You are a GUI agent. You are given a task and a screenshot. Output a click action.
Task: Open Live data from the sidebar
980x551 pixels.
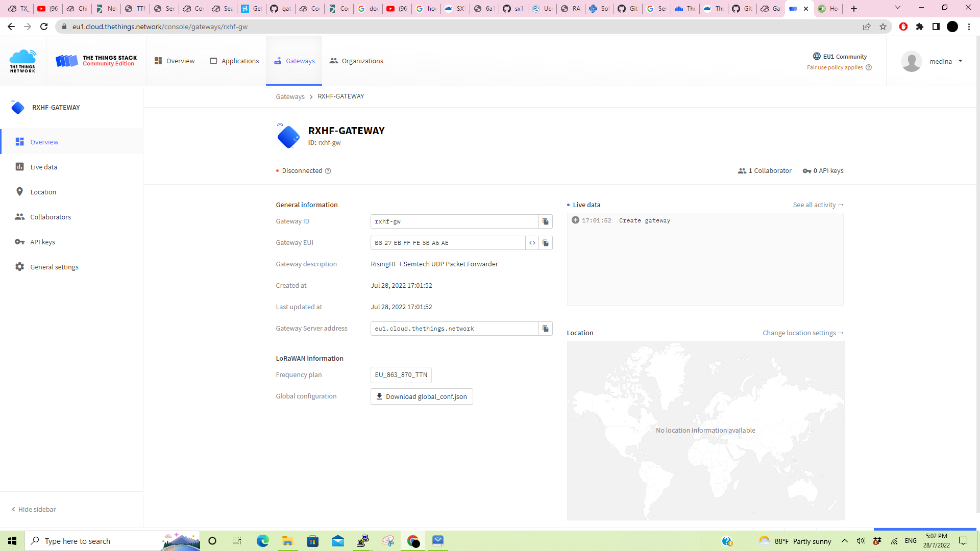pos(43,167)
